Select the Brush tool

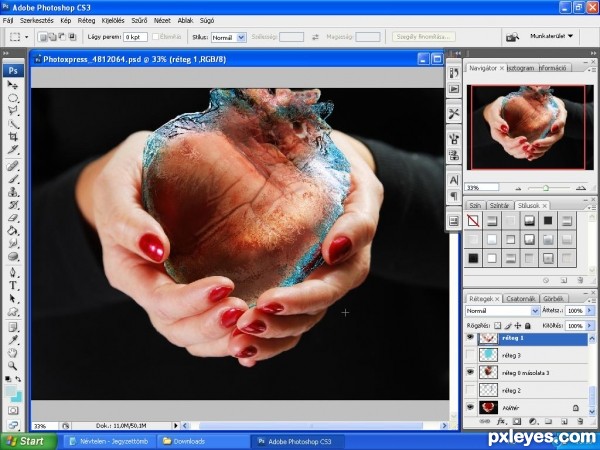tap(13, 179)
